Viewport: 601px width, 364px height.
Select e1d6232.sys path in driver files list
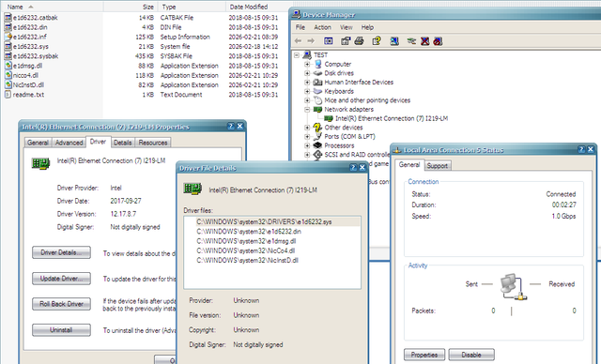click(264, 222)
